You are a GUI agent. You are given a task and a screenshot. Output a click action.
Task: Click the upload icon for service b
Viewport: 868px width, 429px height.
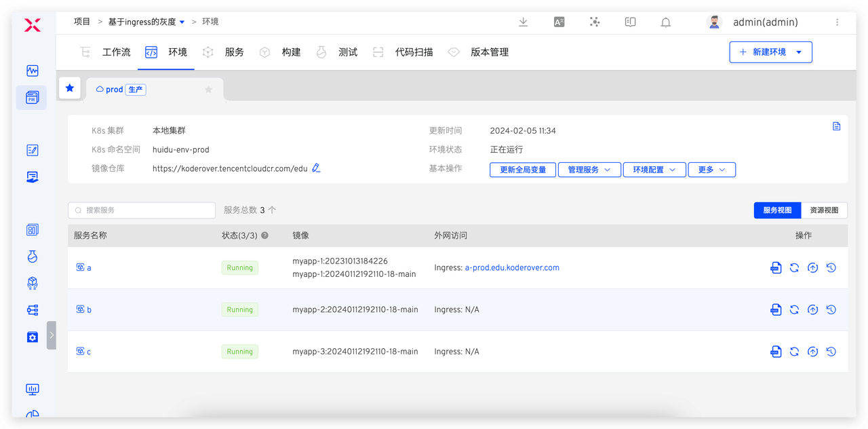click(x=812, y=310)
